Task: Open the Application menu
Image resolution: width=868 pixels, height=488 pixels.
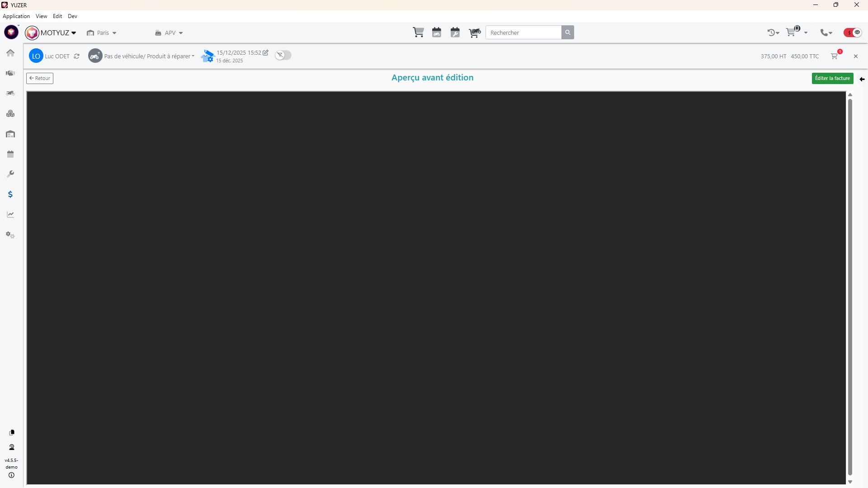Action: (x=16, y=16)
